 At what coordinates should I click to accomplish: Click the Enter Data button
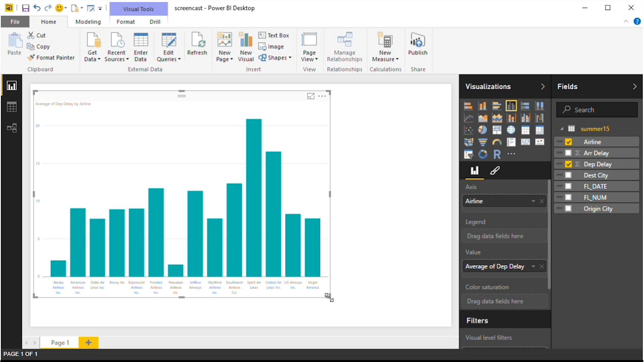(x=141, y=47)
